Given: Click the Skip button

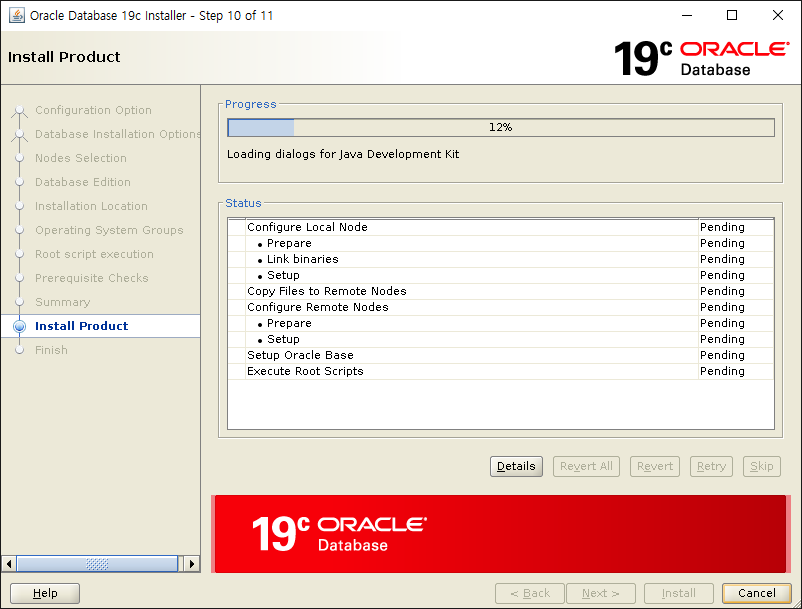Looking at the screenshot, I should coord(762,466).
